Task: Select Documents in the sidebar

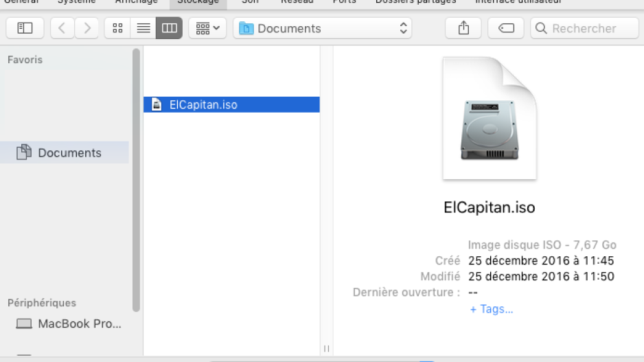Action: 65,152
